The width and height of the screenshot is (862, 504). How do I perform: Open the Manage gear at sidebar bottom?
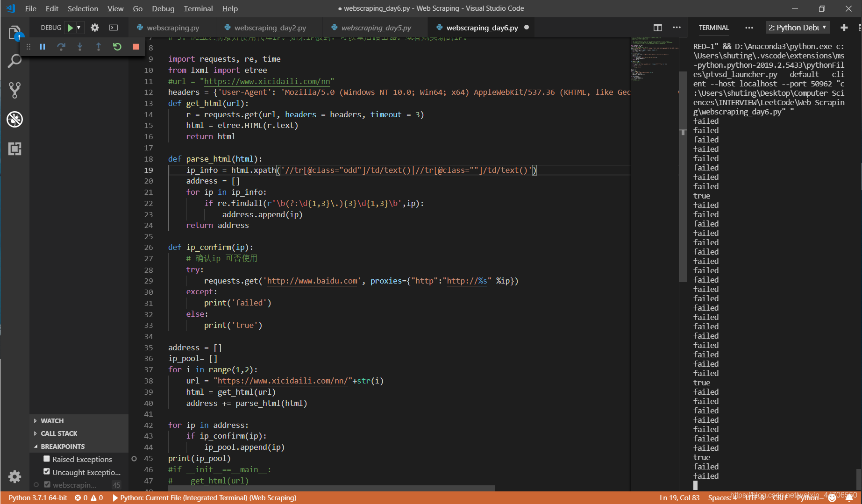(14, 476)
